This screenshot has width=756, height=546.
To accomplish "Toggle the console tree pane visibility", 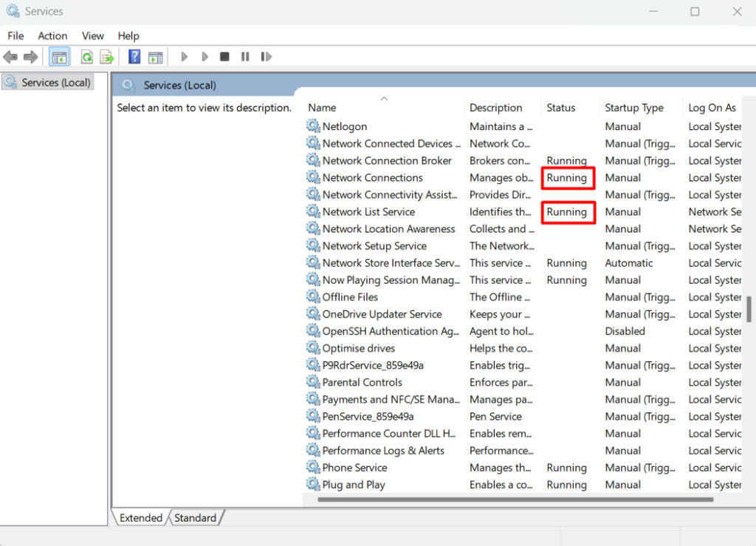I will (59, 56).
